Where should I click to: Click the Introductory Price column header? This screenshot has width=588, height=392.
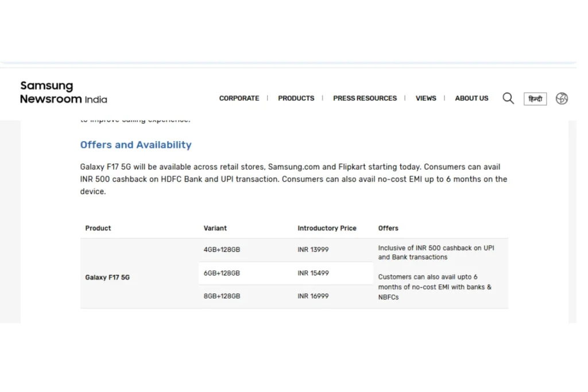327,228
